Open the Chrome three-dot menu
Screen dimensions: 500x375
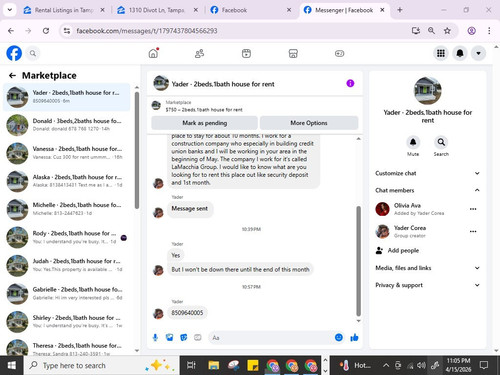click(489, 31)
